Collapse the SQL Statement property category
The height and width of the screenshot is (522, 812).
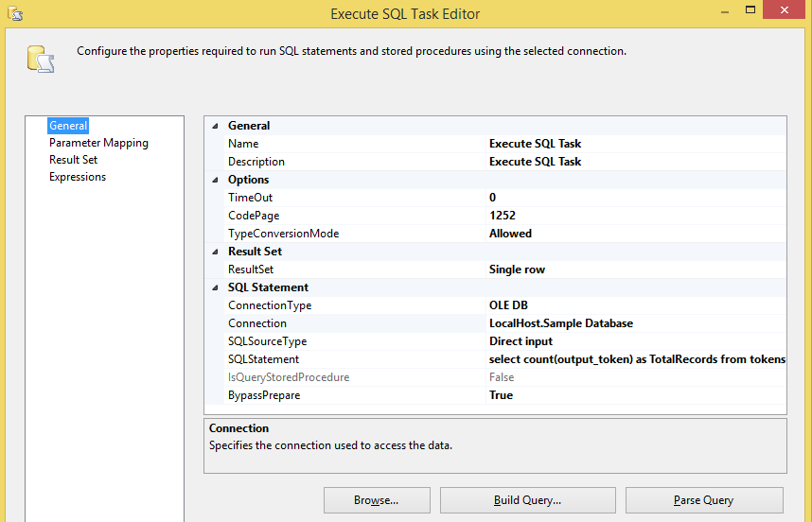(x=215, y=287)
